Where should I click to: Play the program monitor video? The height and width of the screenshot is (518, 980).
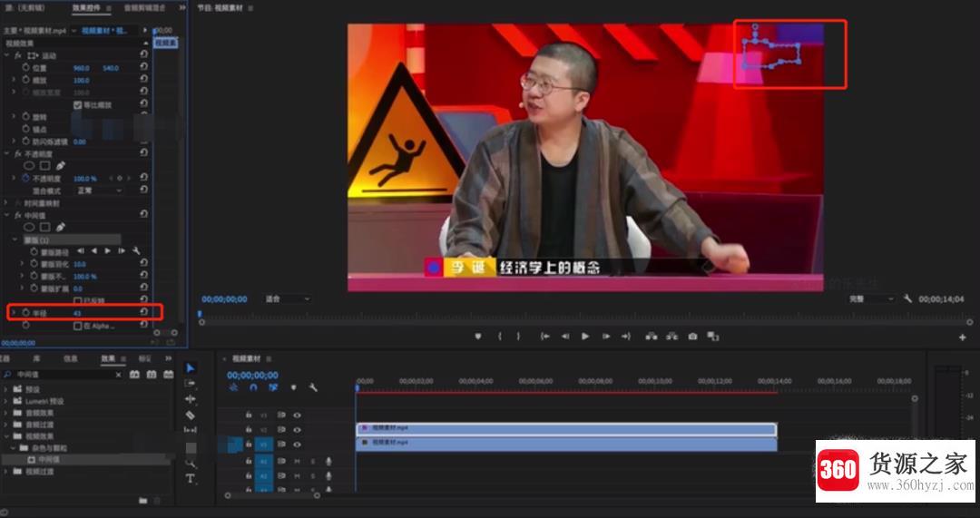tap(585, 337)
